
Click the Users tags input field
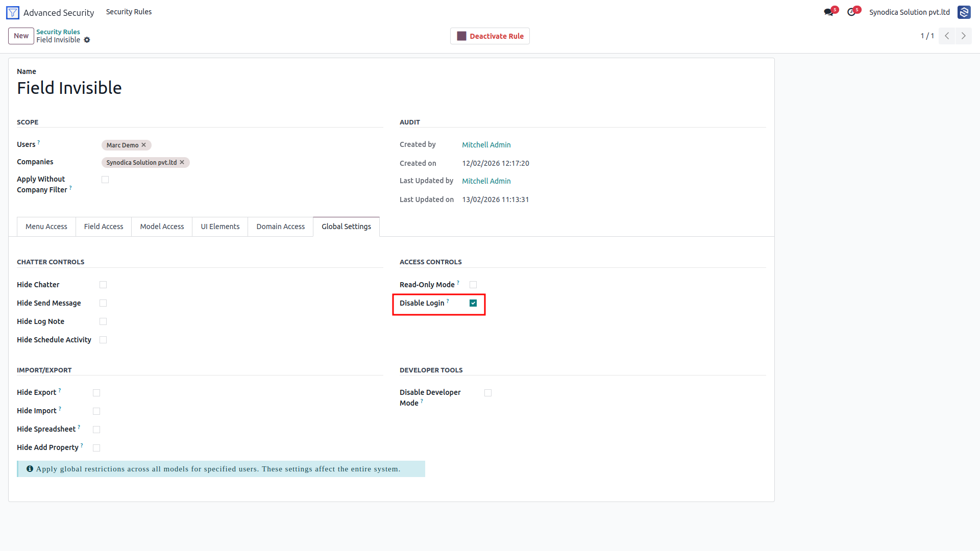tap(242, 145)
